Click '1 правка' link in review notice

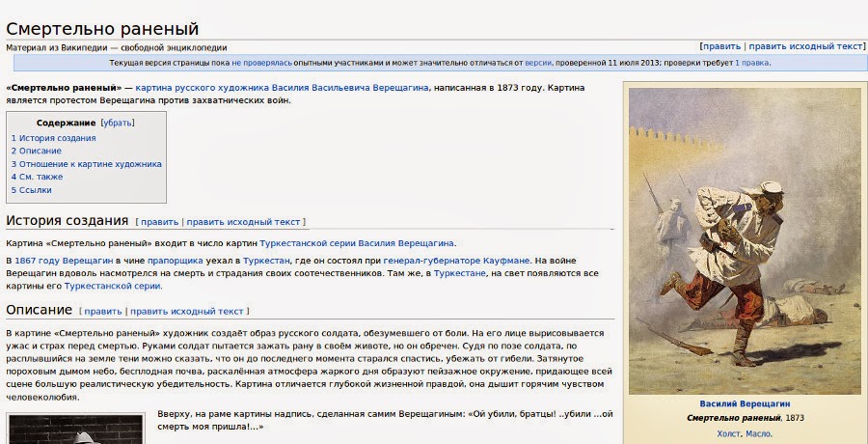tap(751, 63)
